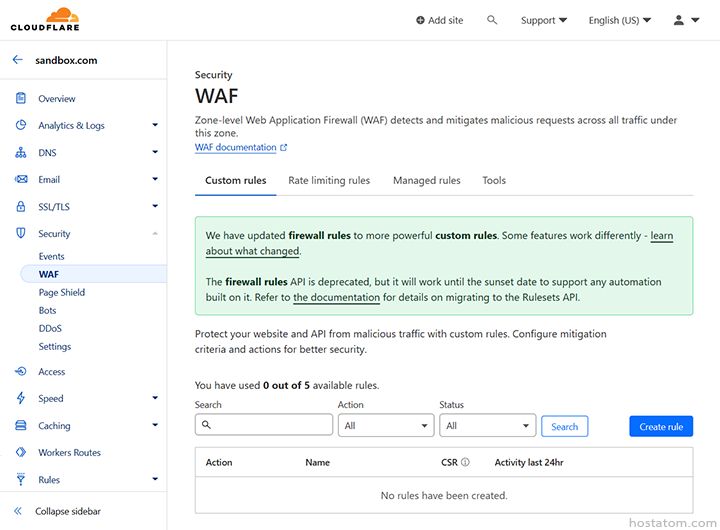Open the English (US) language dropdown
Image resolution: width=720 pixels, height=530 pixels.
(619, 20)
